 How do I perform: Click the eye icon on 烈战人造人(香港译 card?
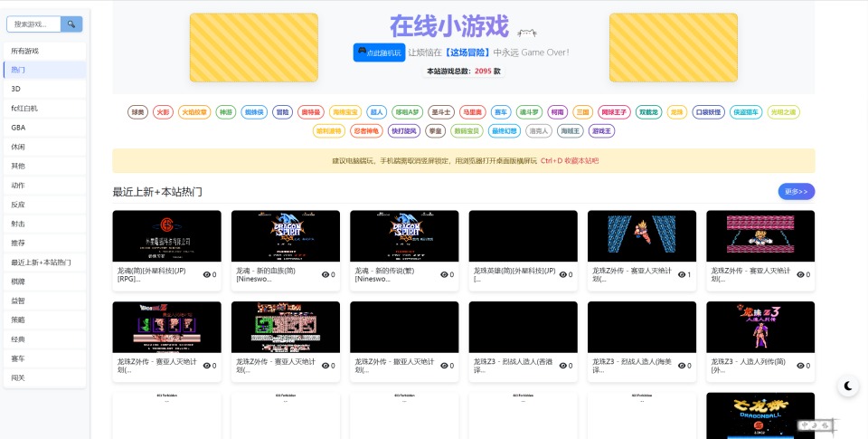pos(563,366)
